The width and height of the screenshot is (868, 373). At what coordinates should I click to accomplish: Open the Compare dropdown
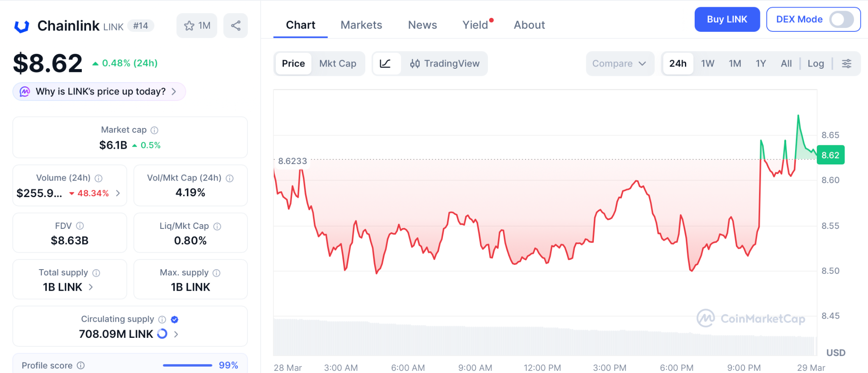619,64
